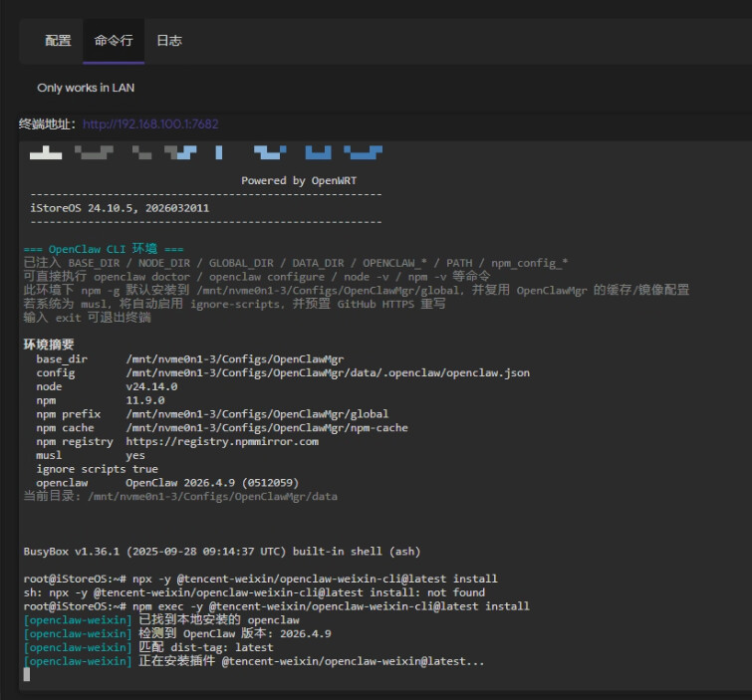This screenshot has height=700, width=752.
Task: Click the 当前目录 path line
Action: (179, 496)
